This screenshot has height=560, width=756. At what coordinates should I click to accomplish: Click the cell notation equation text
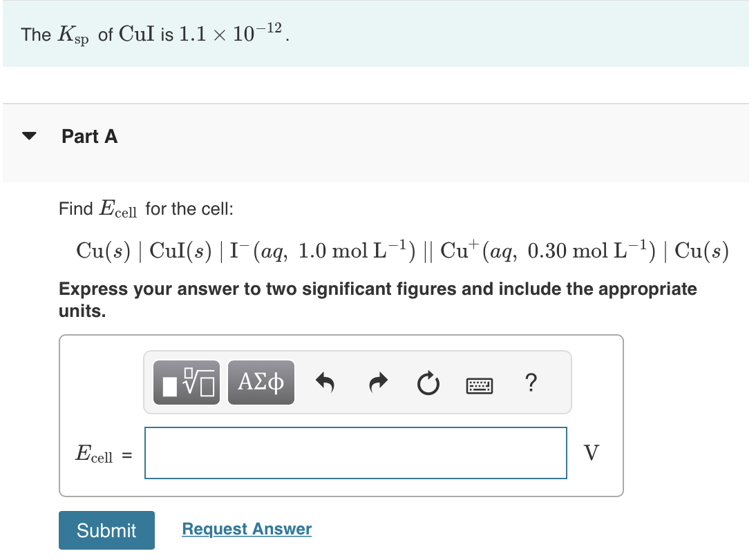pos(401,251)
